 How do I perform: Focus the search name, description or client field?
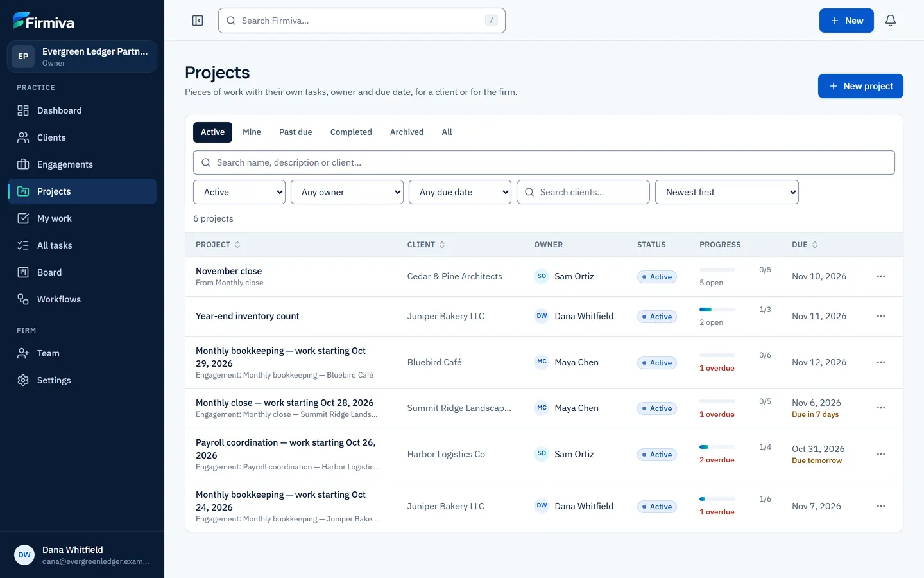tap(544, 162)
